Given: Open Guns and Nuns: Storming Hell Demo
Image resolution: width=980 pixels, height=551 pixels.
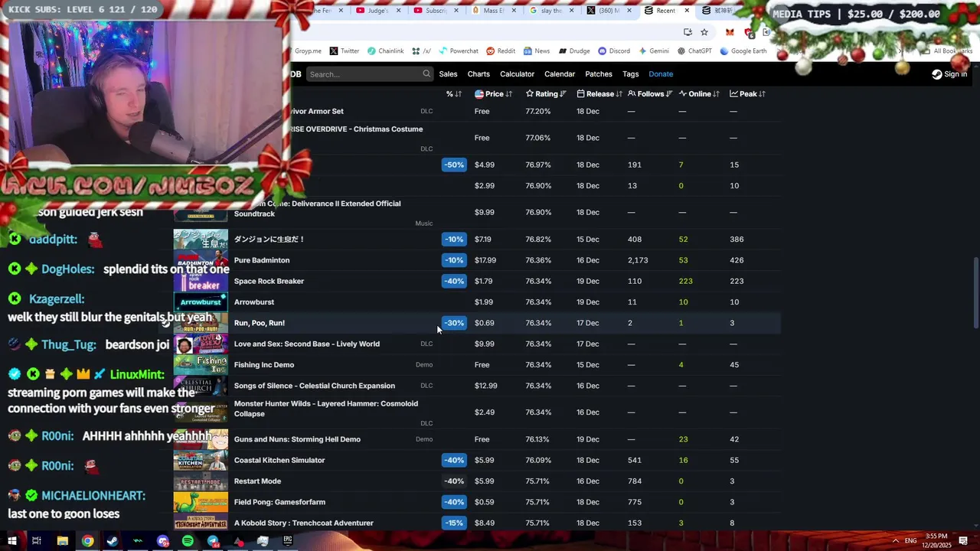Looking at the screenshot, I should click(x=297, y=439).
